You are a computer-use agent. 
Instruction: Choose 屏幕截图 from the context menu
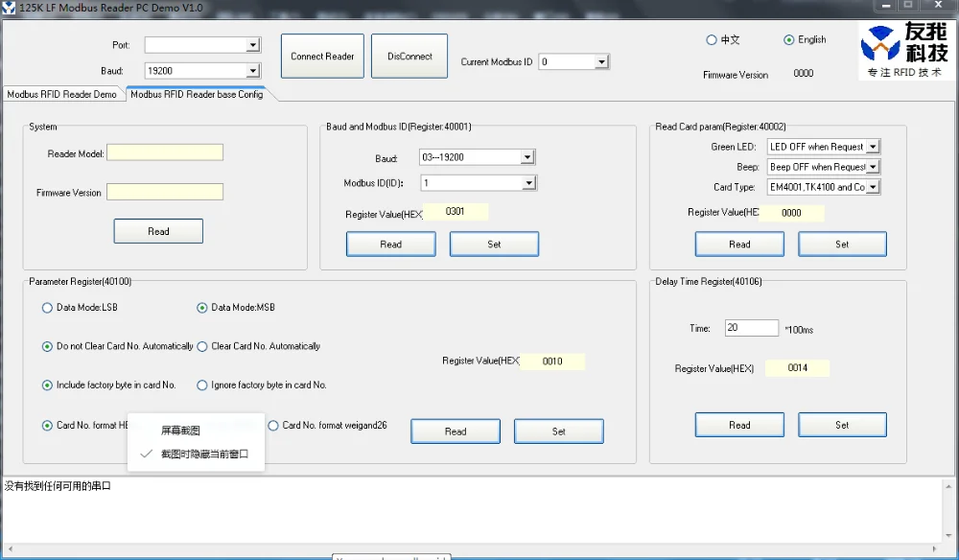pyautogui.click(x=196, y=431)
